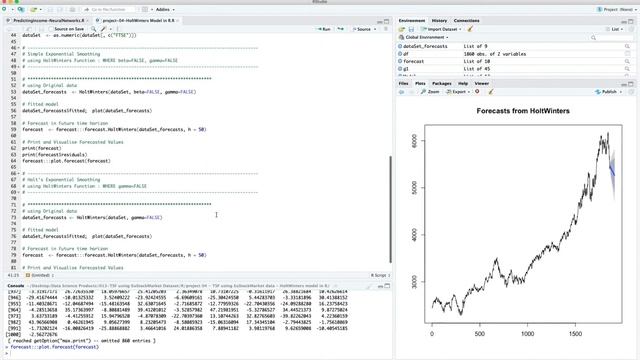Click the console input prompt line
Screen dimensions: 640x360
point(198,353)
